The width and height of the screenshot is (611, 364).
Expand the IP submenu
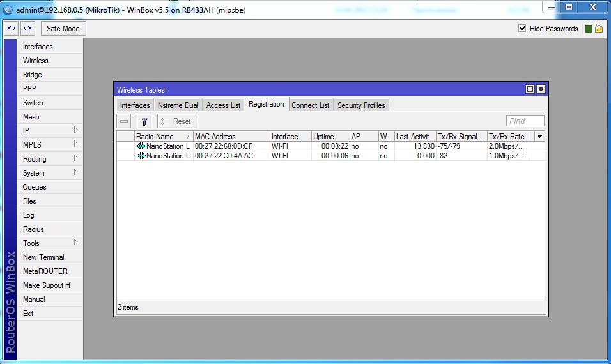pos(75,130)
